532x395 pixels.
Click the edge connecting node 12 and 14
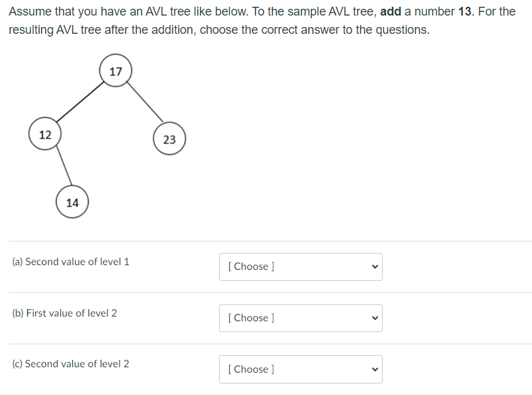click(x=64, y=165)
